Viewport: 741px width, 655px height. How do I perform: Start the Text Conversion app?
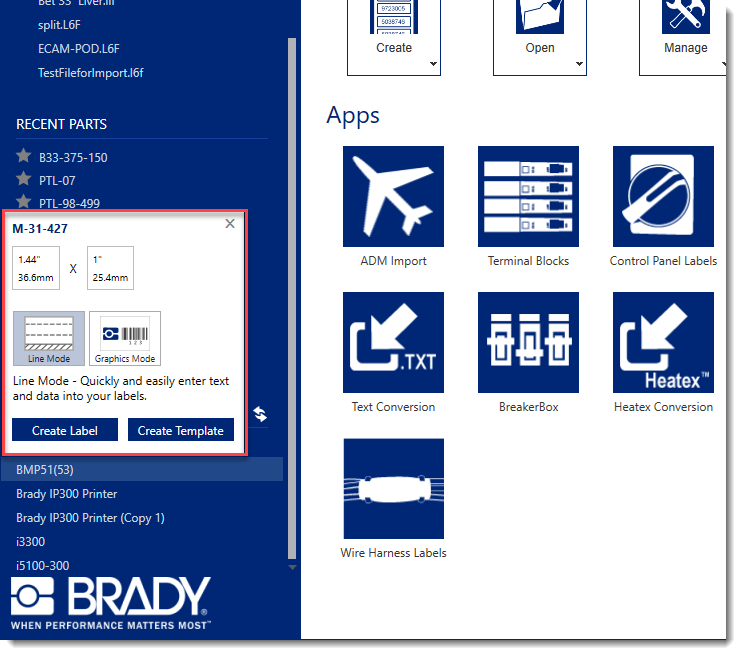tap(393, 342)
